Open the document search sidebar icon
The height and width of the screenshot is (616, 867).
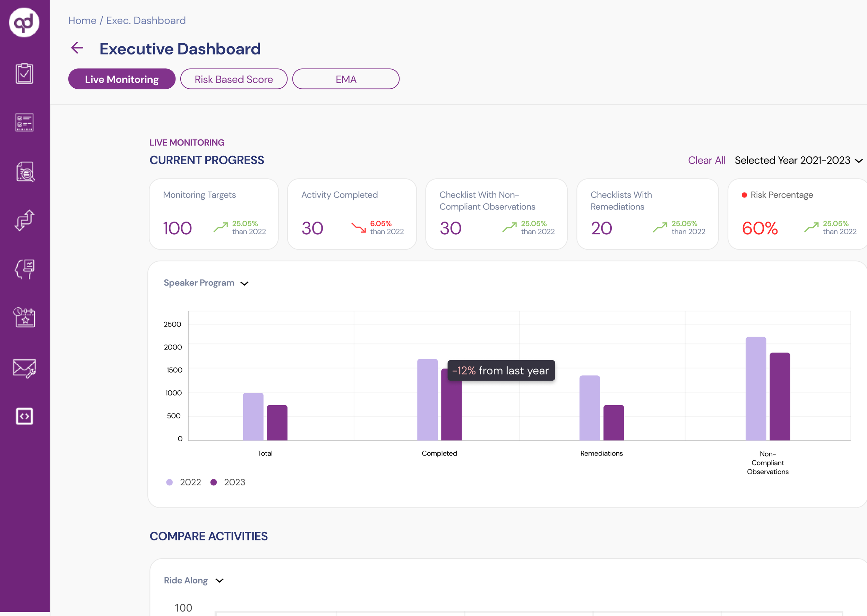pos(25,172)
